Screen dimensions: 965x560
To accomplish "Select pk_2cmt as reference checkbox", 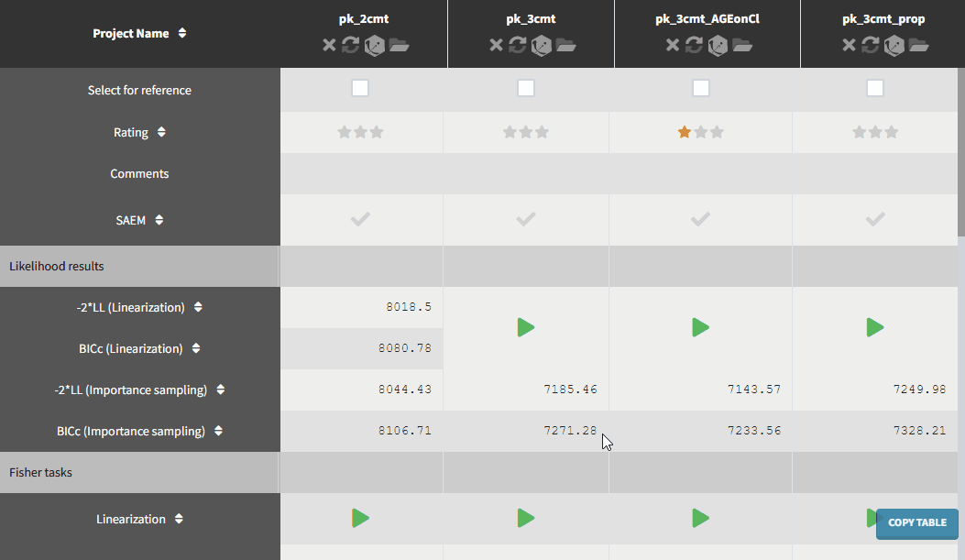I will point(360,88).
